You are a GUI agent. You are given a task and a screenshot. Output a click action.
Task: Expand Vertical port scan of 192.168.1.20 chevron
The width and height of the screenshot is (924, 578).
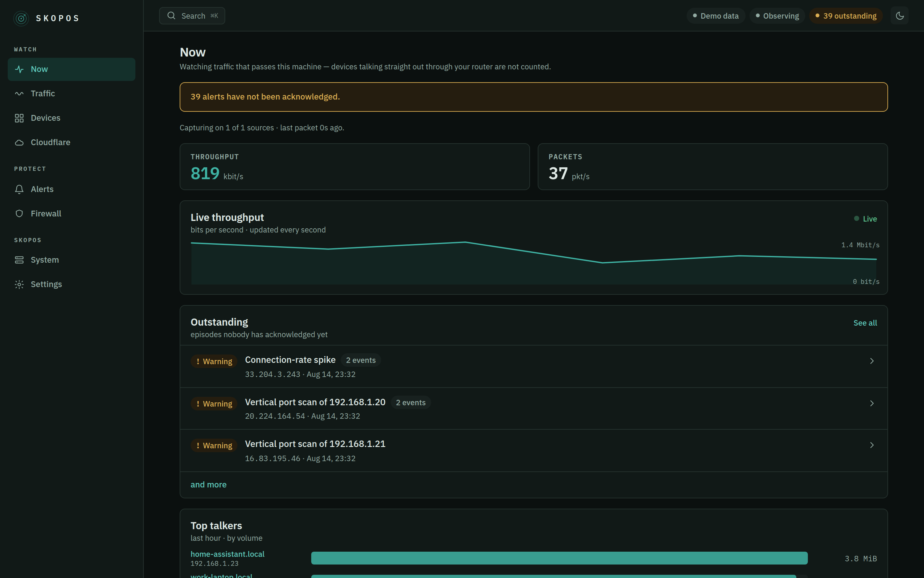click(x=872, y=403)
